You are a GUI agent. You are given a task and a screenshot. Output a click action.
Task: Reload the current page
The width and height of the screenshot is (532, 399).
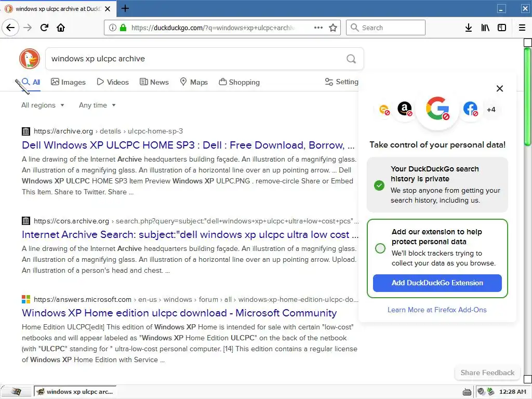(x=45, y=28)
